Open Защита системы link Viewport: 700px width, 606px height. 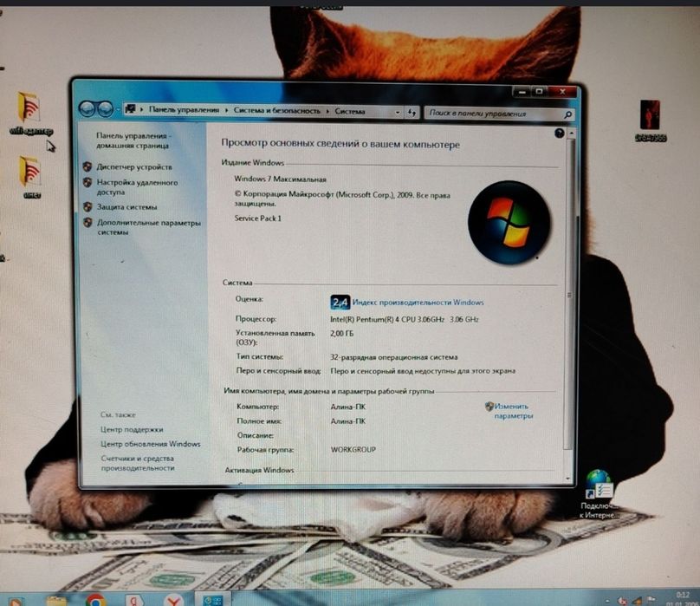click(x=126, y=207)
